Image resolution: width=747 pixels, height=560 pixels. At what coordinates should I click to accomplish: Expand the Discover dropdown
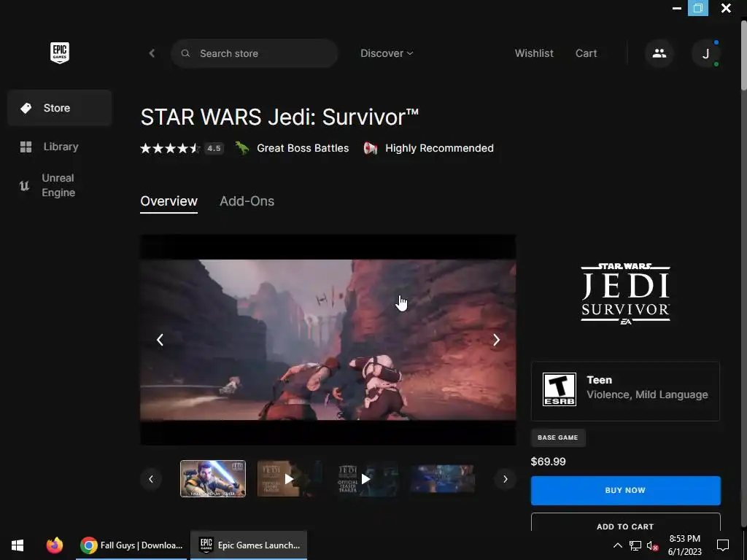click(x=387, y=53)
